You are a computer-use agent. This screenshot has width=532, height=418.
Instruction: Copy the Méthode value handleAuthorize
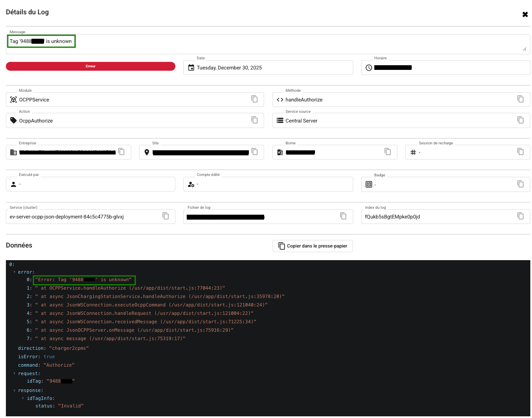pyautogui.click(x=520, y=99)
